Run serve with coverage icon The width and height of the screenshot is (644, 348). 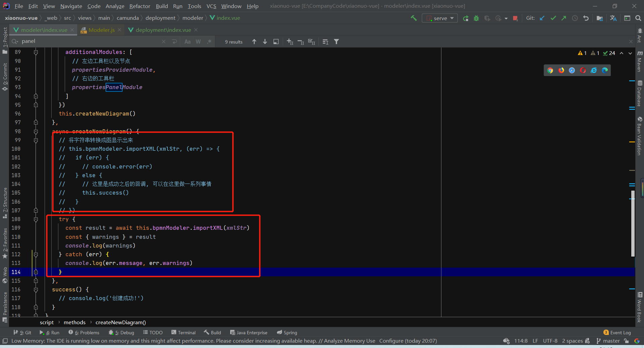(x=487, y=18)
